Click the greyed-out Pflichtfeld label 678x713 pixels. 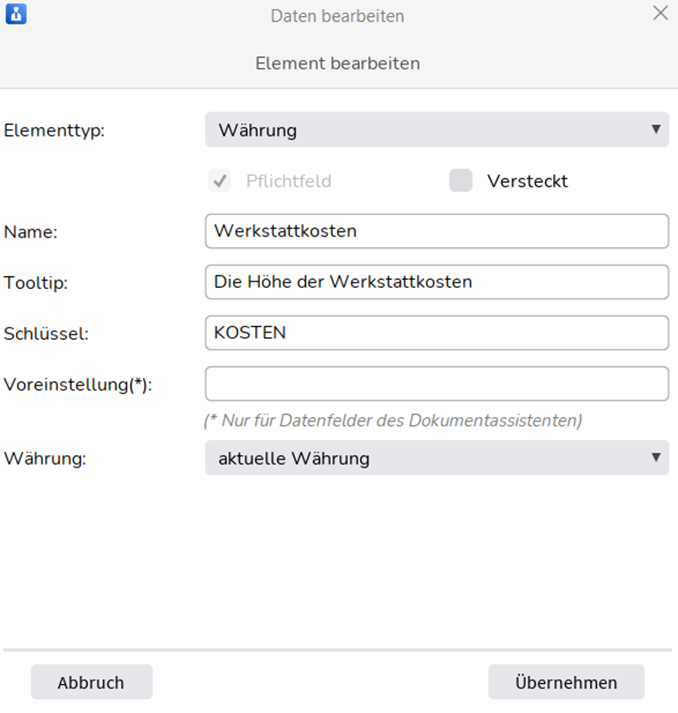tap(289, 181)
